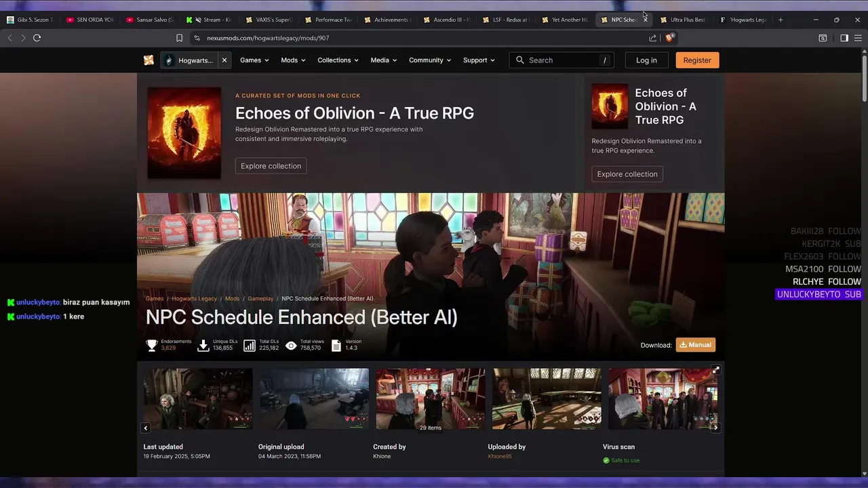Open the Gameplay breadcrumb category
Screen dimensions: 868x488
260,299
